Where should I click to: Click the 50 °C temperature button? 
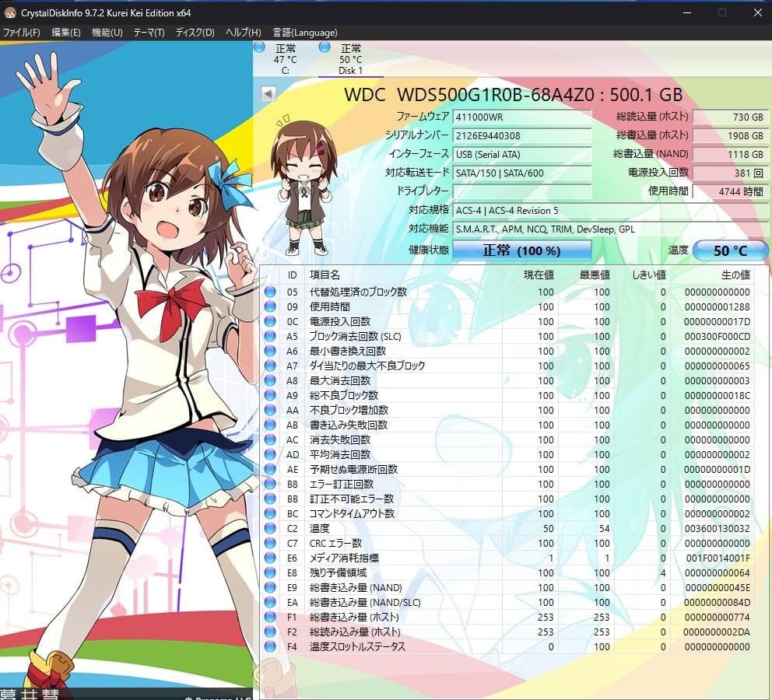coord(730,250)
